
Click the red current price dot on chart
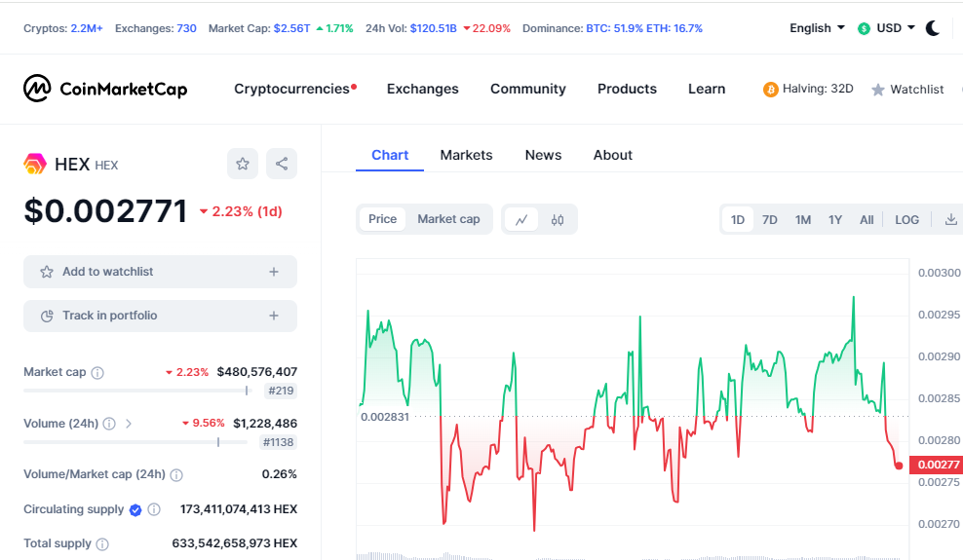[899, 467]
